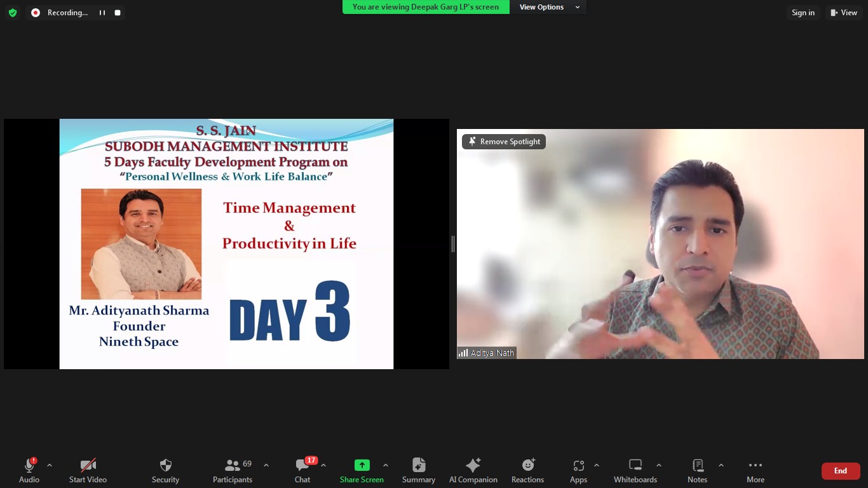This screenshot has height=488, width=868.
Task: Click the green Share Screen button
Action: pyautogui.click(x=362, y=471)
